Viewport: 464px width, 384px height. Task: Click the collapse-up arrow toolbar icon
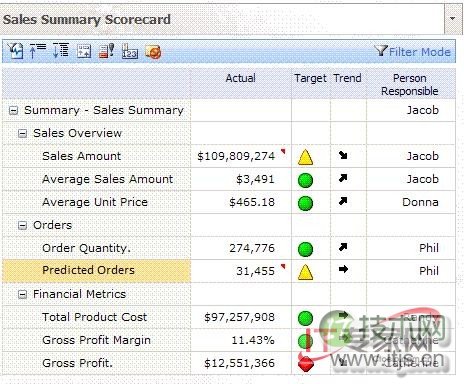point(38,51)
